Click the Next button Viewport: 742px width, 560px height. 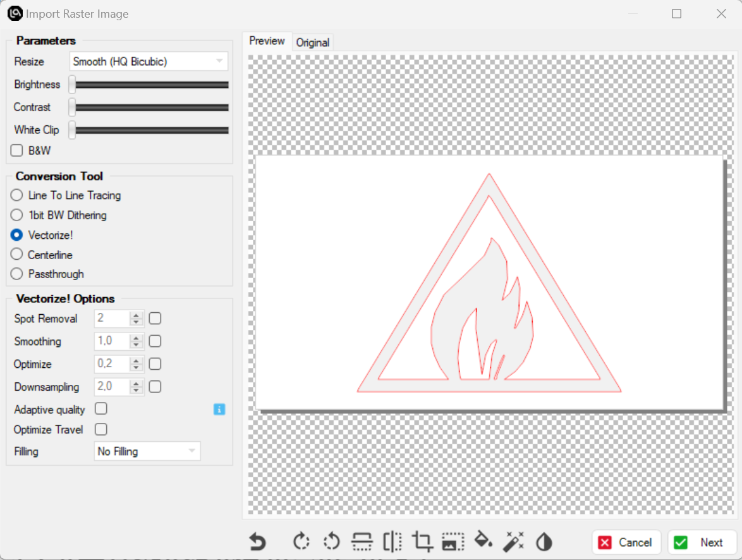[702, 542]
